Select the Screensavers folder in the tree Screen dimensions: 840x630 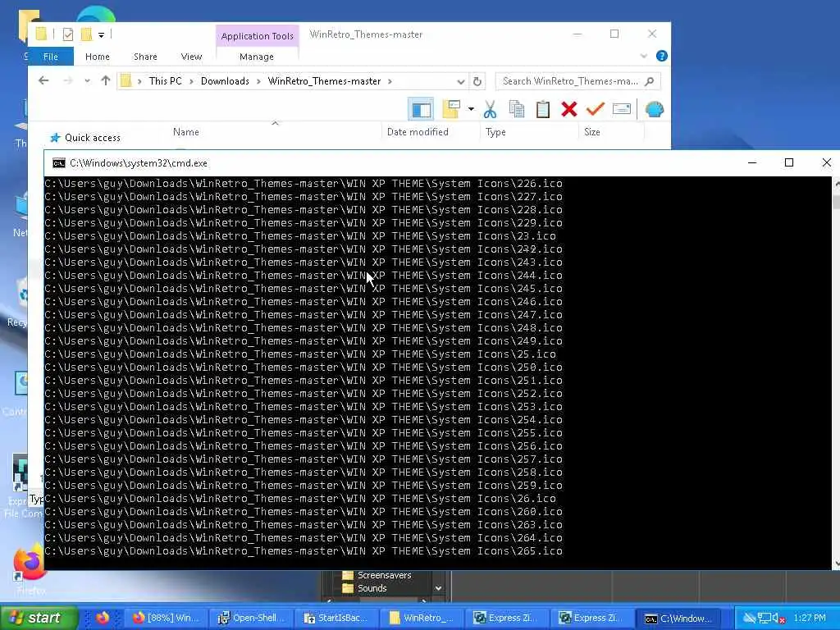tap(377, 575)
